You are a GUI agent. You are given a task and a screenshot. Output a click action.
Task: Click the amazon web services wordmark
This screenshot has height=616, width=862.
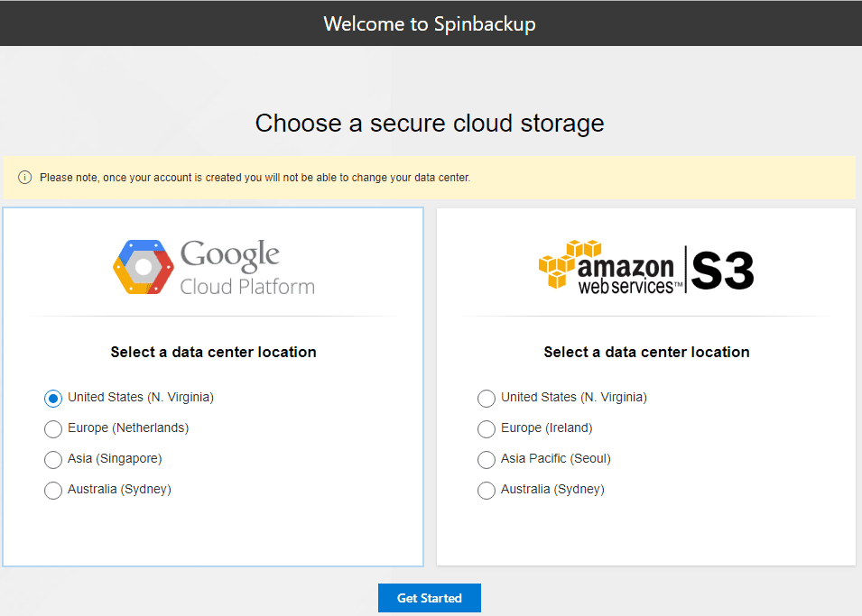(626, 275)
